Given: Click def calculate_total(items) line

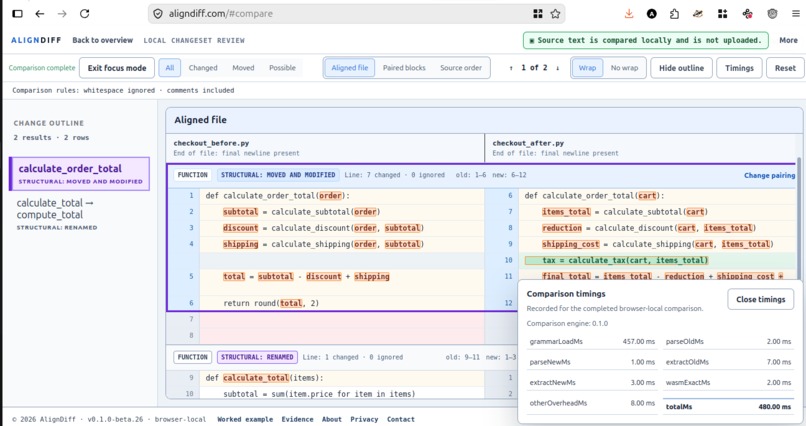Looking at the screenshot, I should (264, 378).
